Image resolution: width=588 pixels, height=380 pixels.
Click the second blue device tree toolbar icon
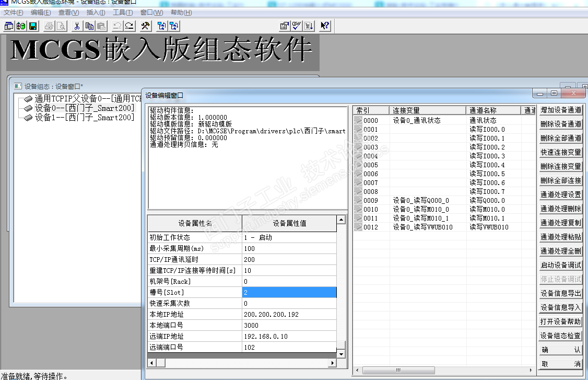174,26
